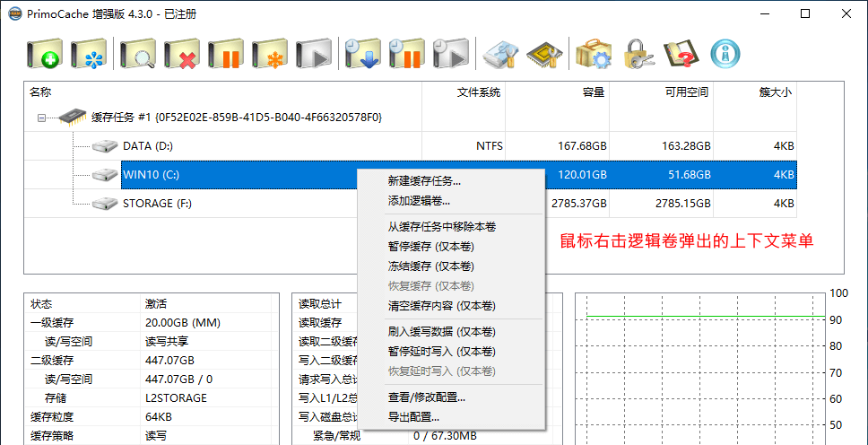Open the blue info about icon
868x445 pixels.
point(725,54)
